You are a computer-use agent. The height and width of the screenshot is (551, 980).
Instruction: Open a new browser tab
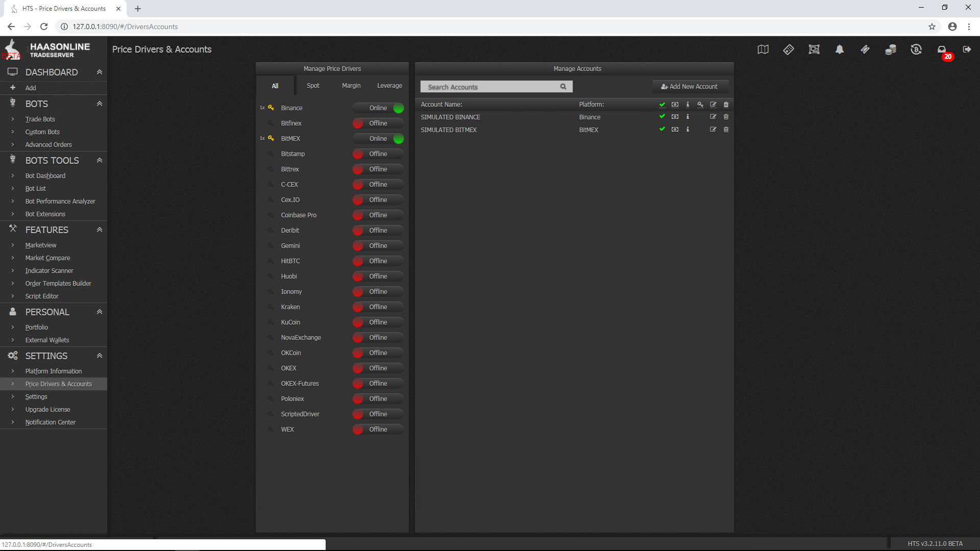pos(138,9)
